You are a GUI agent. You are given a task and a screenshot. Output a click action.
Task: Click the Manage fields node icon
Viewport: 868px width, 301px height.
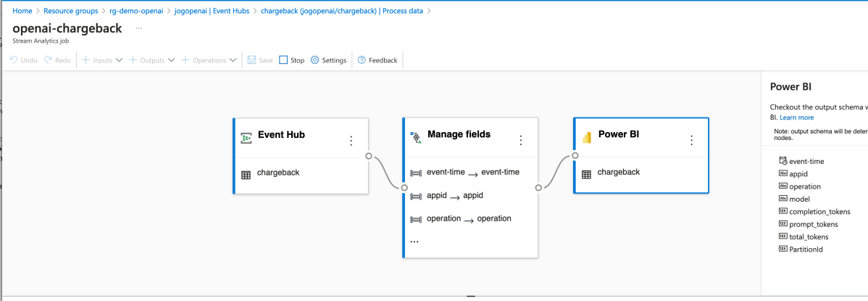click(415, 136)
